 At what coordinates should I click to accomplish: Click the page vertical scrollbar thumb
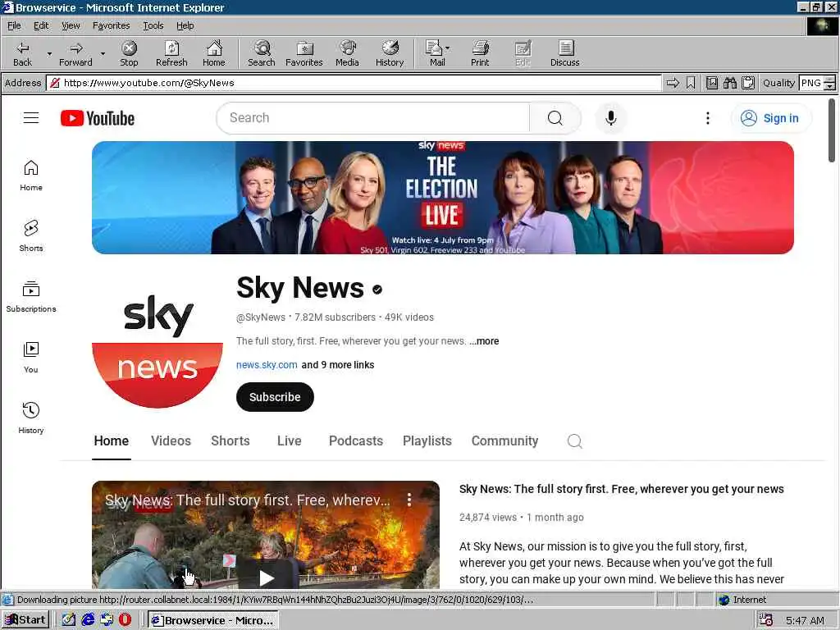tap(832, 130)
